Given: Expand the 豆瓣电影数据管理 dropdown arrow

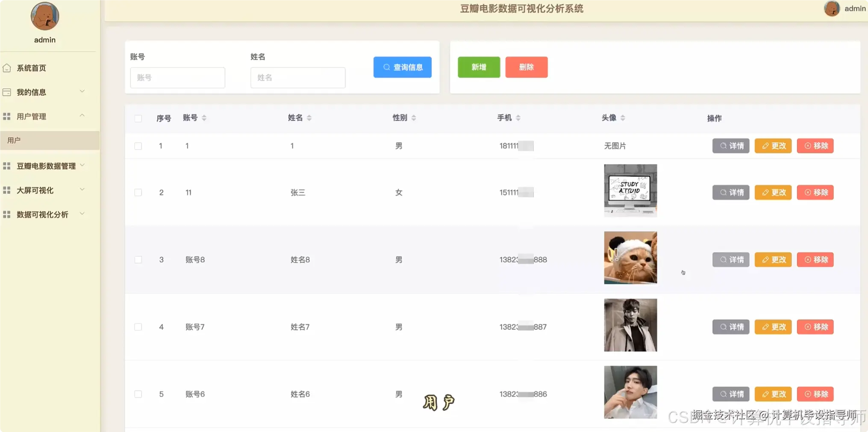Looking at the screenshot, I should tap(82, 166).
